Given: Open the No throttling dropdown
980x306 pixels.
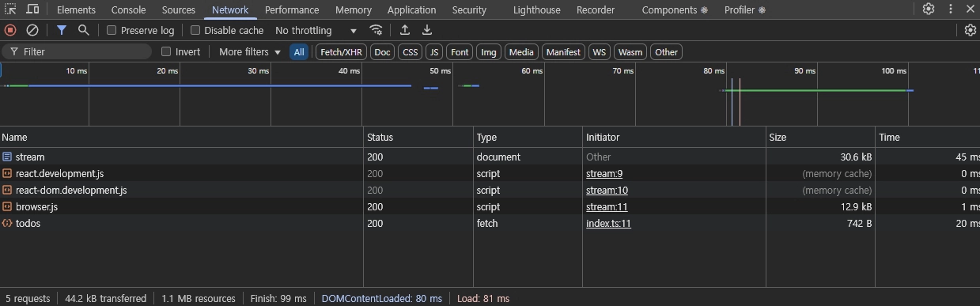Looking at the screenshot, I should pos(316,30).
